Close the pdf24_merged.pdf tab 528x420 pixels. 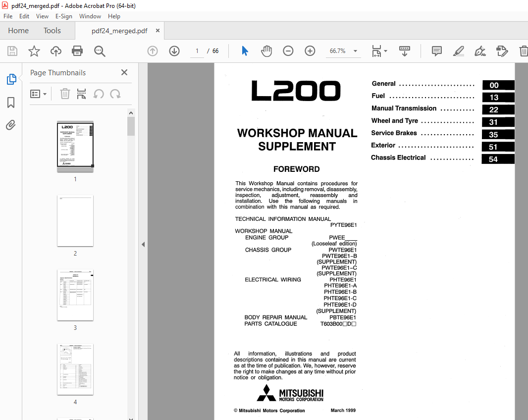(x=158, y=31)
